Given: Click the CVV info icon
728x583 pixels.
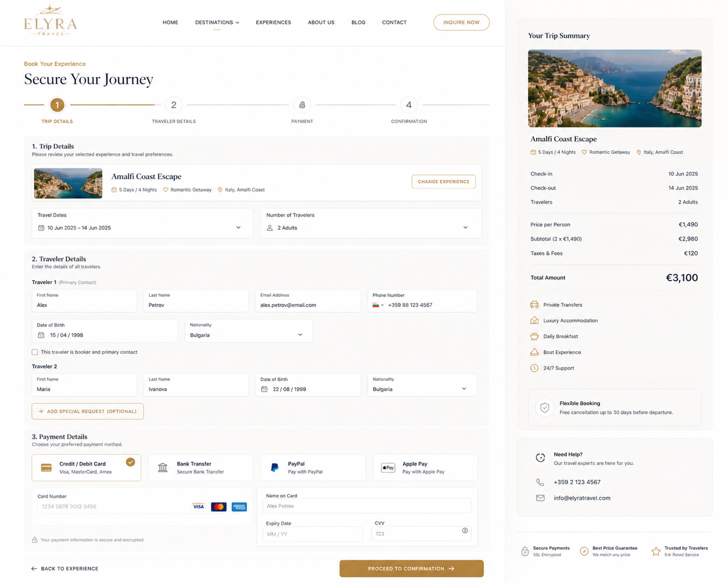Looking at the screenshot, I should (x=465, y=531).
